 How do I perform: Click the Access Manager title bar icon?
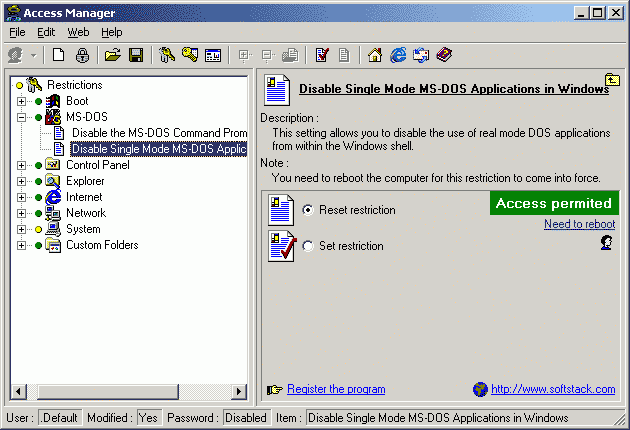13,13
